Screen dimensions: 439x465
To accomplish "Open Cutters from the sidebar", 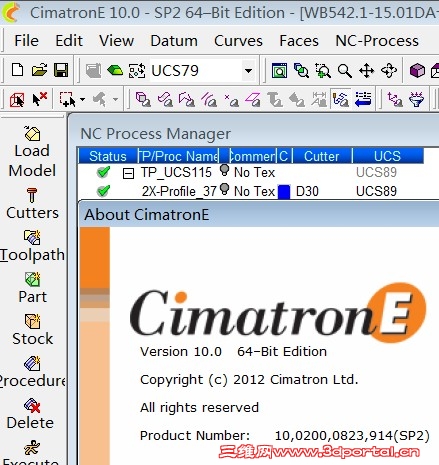I will (x=32, y=204).
